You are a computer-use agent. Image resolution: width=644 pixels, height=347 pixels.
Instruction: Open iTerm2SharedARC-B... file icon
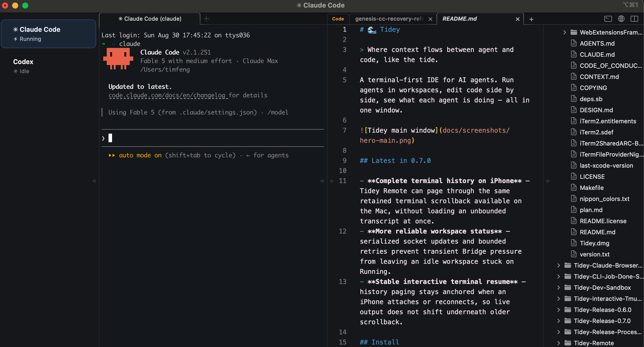[x=574, y=143]
